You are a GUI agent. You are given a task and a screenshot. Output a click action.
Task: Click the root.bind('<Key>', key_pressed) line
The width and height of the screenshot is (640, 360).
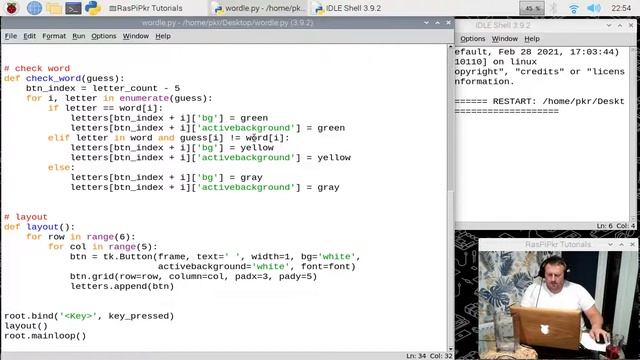pos(89,316)
